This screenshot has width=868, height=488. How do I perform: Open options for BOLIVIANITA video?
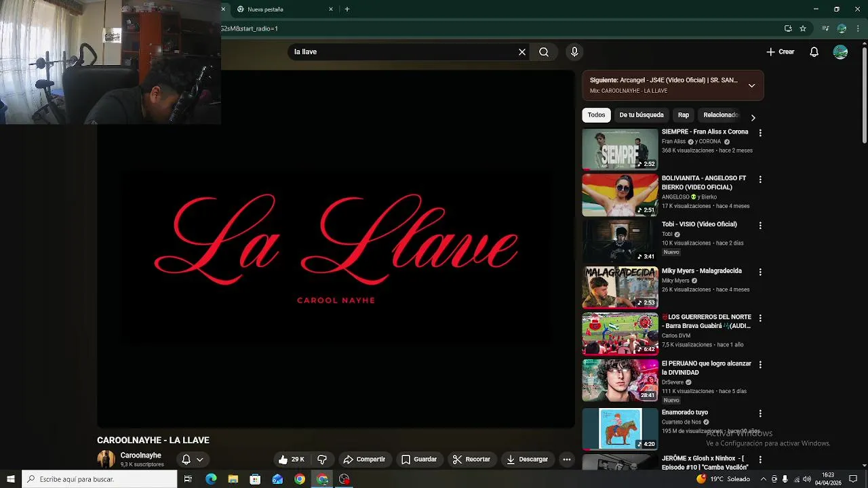760,180
